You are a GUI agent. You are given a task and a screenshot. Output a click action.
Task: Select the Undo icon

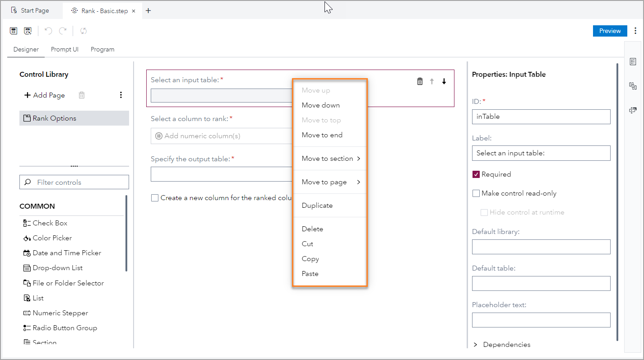(x=48, y=30)
